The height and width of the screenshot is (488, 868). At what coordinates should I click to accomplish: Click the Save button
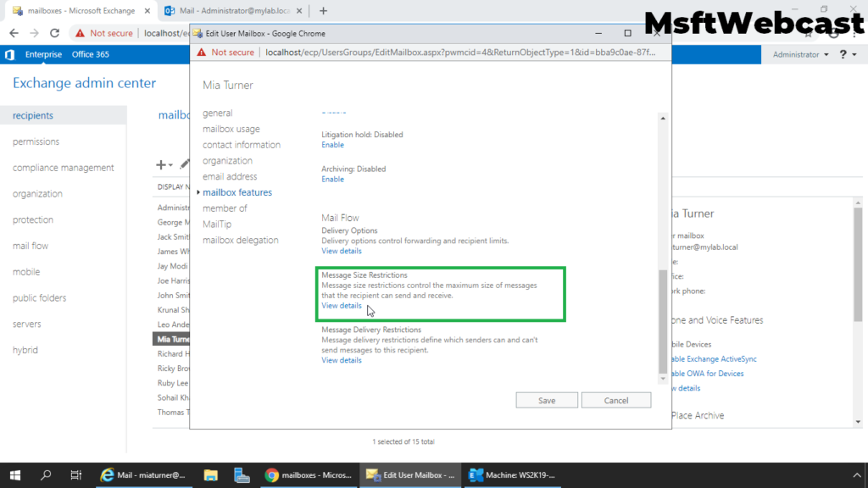point(547,401)
